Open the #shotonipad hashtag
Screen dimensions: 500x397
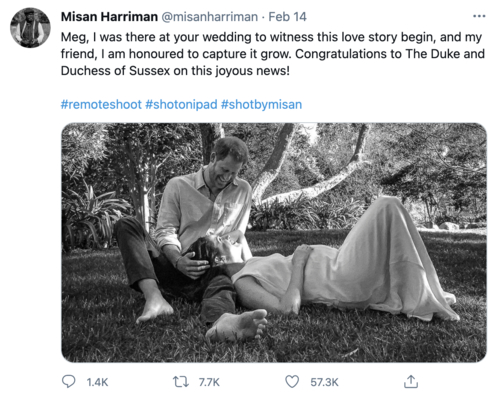click(181, 104)
